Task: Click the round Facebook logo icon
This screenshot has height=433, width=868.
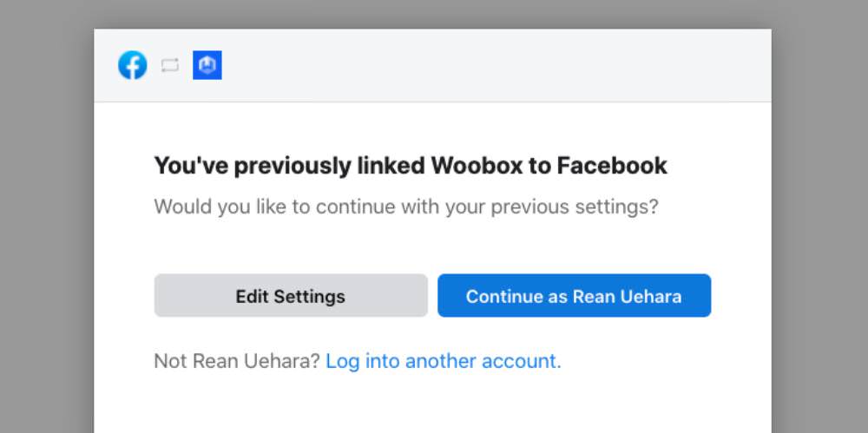Action: [x=132, y=65]
